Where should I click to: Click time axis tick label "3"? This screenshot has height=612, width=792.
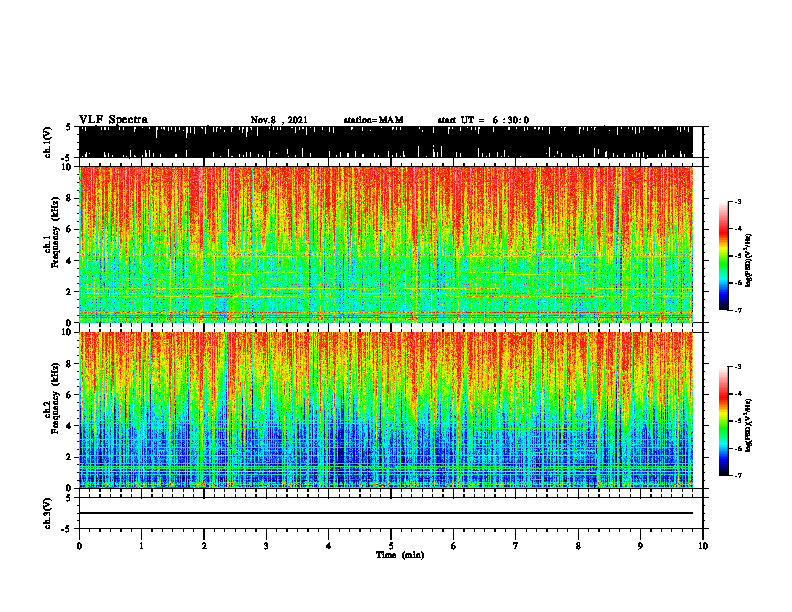point(266,546)
